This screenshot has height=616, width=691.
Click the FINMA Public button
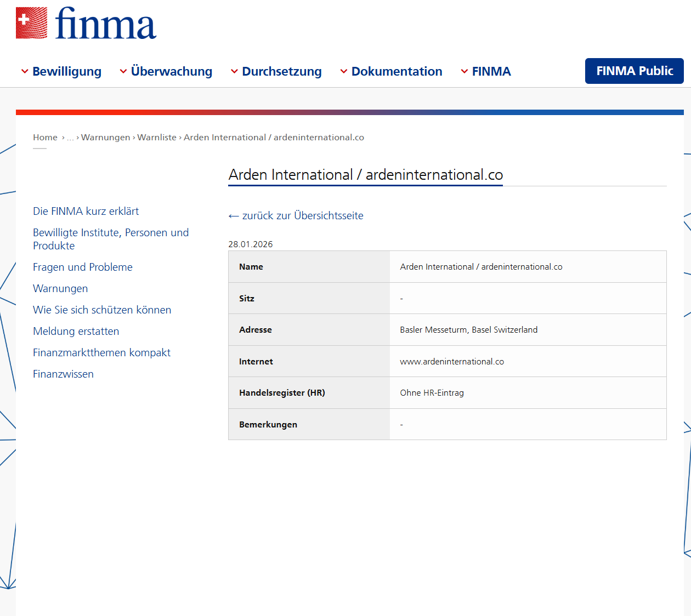tap(635, 71)
